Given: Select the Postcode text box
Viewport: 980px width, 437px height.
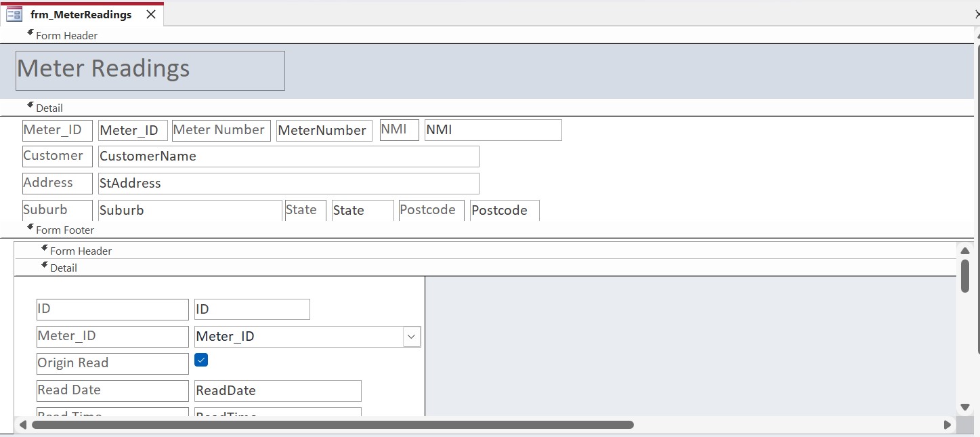Looking at the screenshot, I should click(x=504, y=210).
